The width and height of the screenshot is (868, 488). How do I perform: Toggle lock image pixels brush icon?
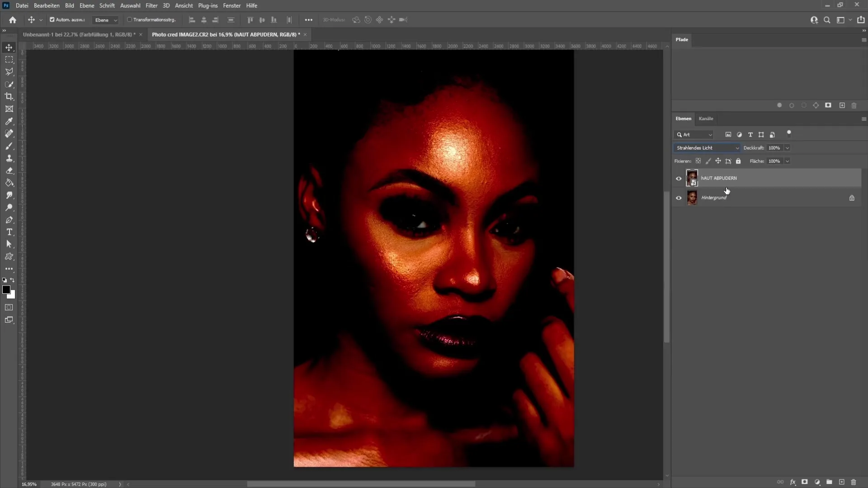point(708,161)
